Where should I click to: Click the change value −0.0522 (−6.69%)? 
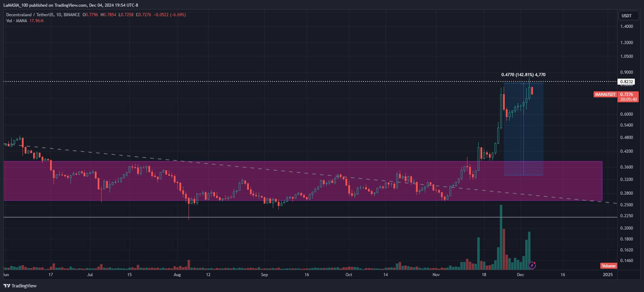pos(170,15)
